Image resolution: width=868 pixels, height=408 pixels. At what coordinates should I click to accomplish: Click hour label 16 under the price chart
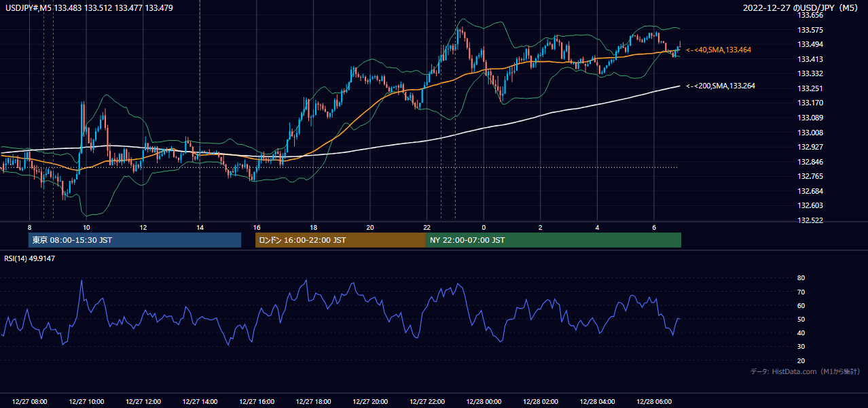point(257,227)
